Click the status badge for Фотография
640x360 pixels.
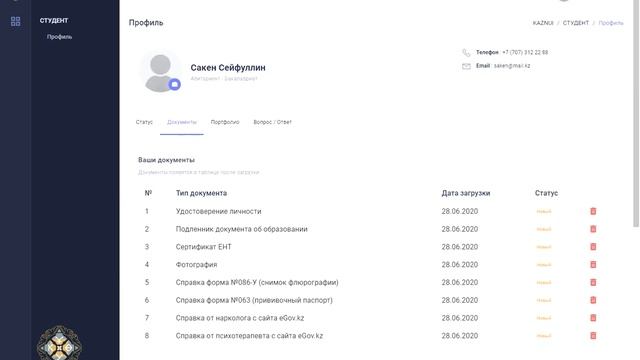(x=544, y=264)
